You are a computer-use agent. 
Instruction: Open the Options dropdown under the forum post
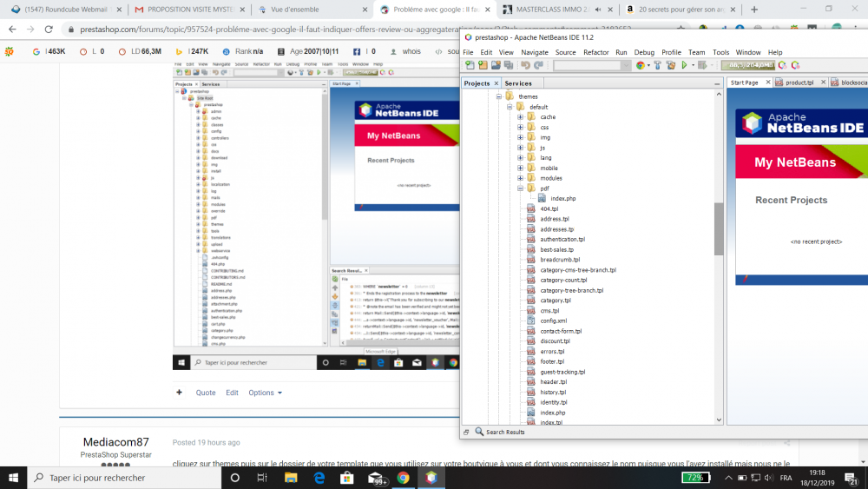pos(265,393)
